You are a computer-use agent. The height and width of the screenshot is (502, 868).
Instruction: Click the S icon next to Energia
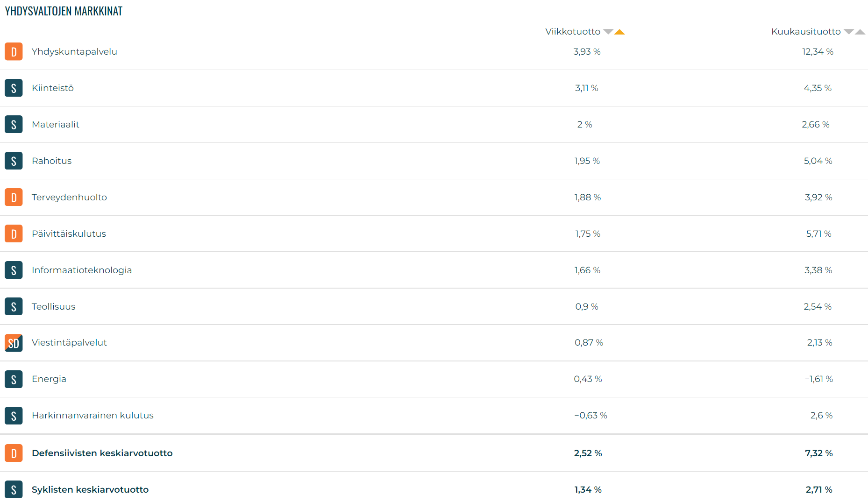click(x=14, y=379)
